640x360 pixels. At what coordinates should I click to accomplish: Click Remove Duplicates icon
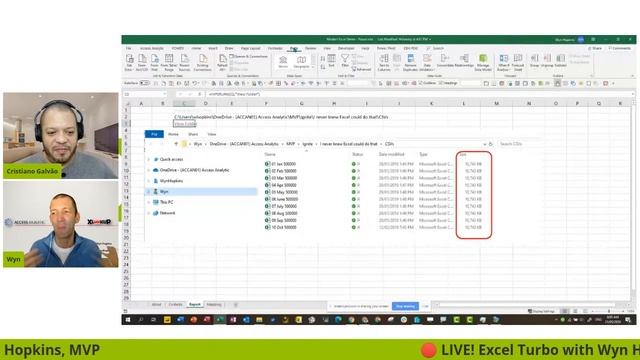[410, 62]
